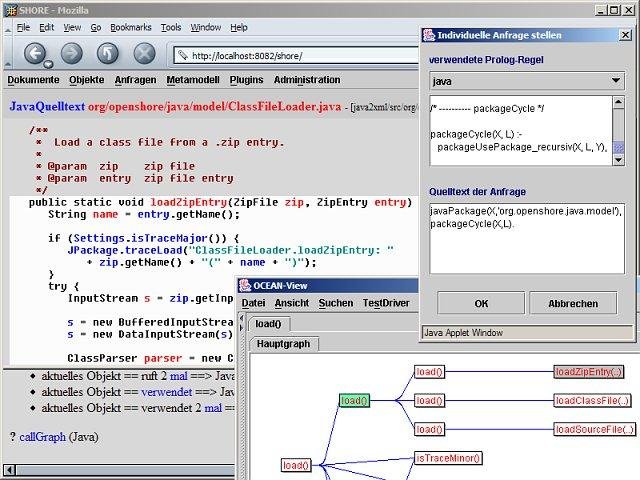The height and width of the screenshot is (480, 640).
Task: Click the Mozilla icon in title bar
Action: (x=11, y=10)
